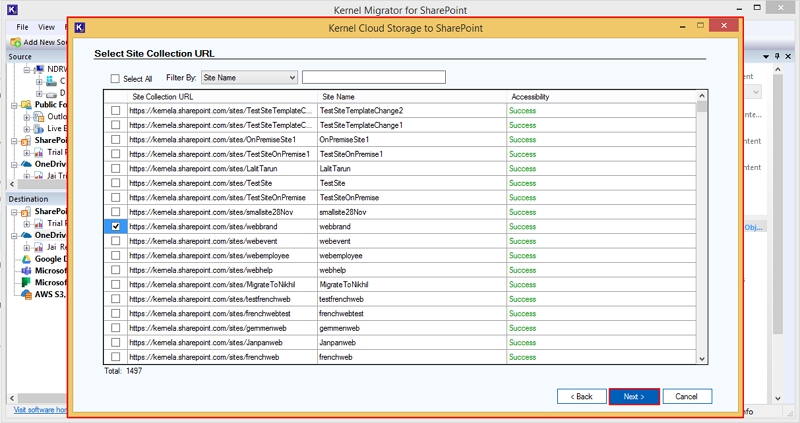Click the Live Exchange icon in Source tree

click(x=39, y=129)
